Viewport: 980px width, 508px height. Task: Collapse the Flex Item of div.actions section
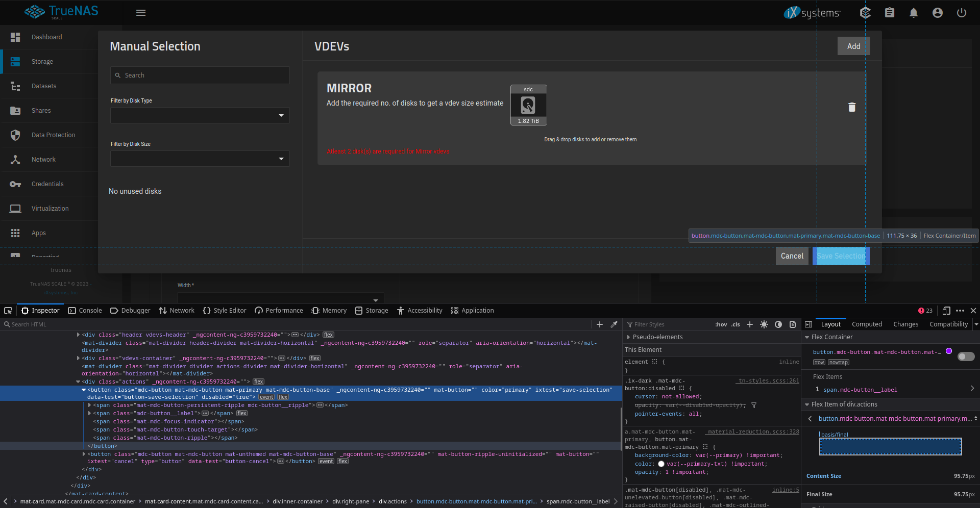coord(807,404)
